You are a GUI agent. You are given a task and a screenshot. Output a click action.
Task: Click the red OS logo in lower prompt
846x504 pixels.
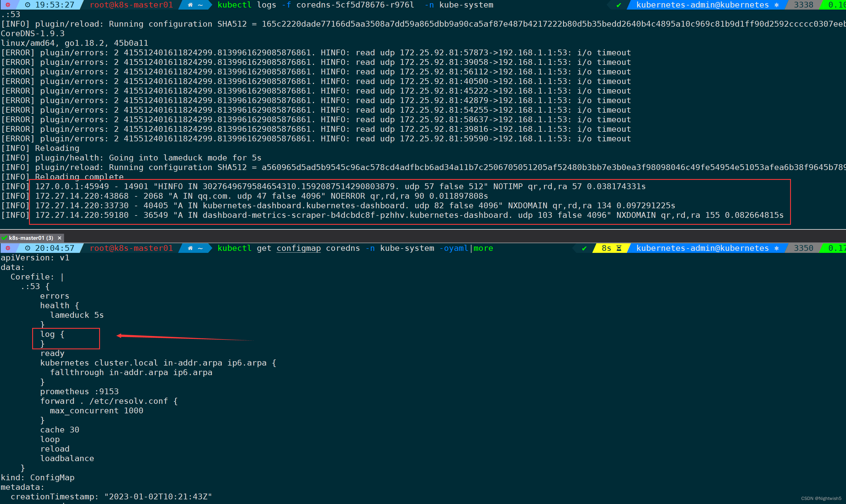coord(8,248)
